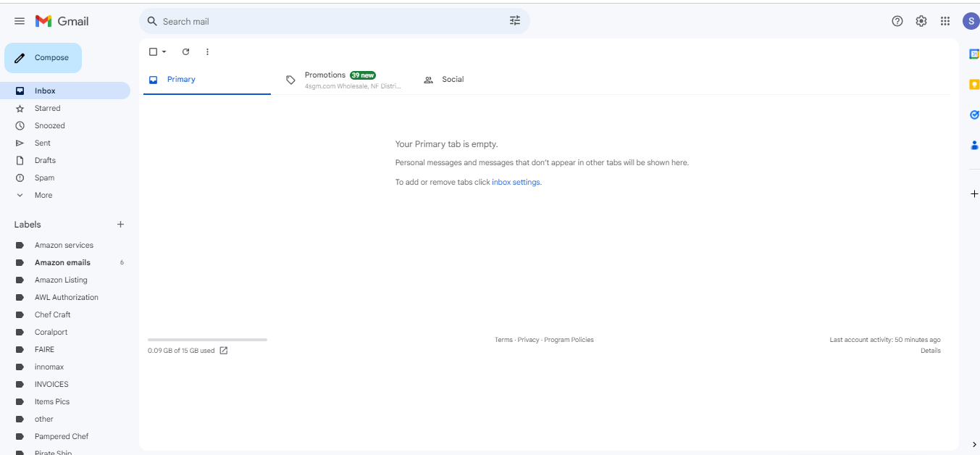This screenshot has height=455, width=980.
Task: Click the storage usage bar
Action: click(x=207, y=339)
